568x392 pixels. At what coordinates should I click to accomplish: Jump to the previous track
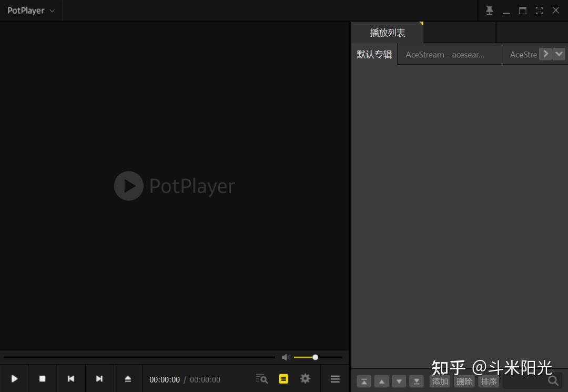[x=71, y=379]
